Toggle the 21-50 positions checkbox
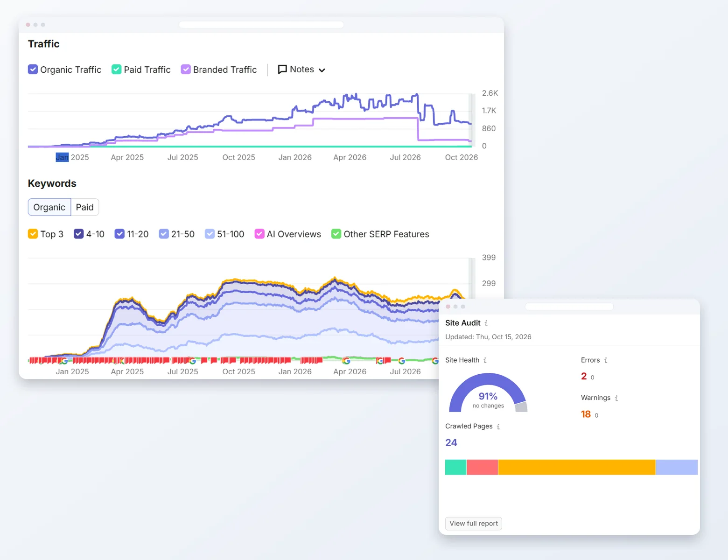 pos(164,234)
